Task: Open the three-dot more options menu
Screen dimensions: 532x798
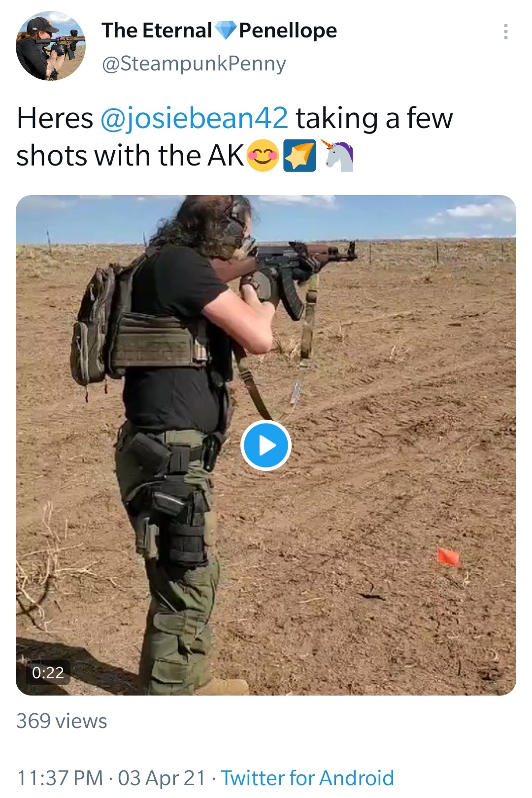Action: [505, 32]
